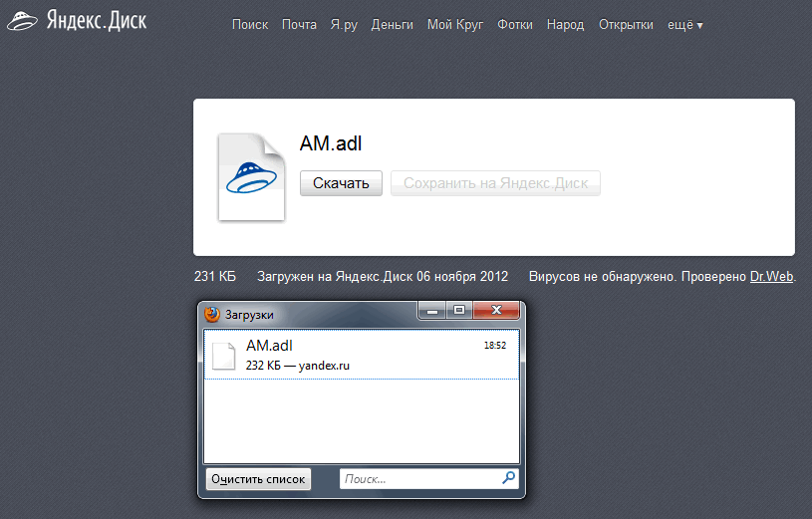Minimize the Загрузки window
The height and width of the screenshot is (519, 812).
432,310
